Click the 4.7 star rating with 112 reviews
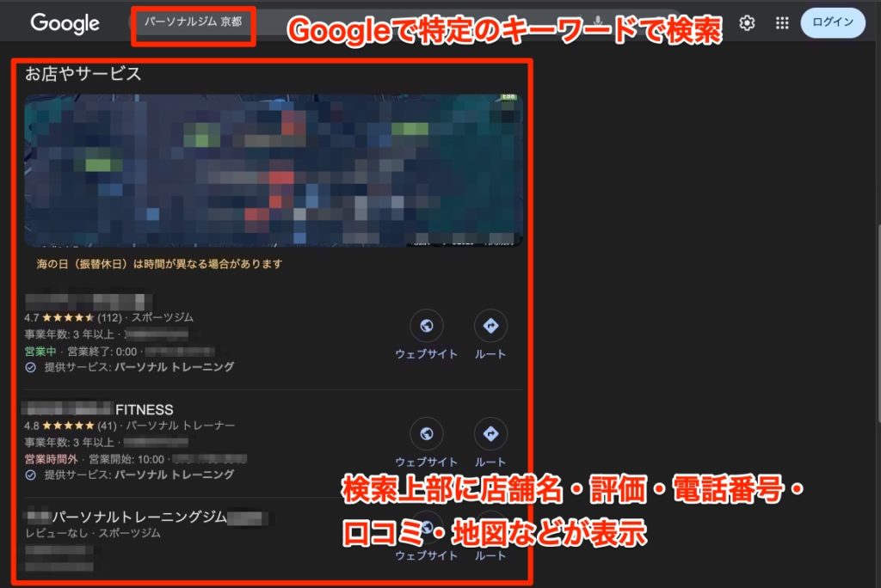This screenshot has width=881, height=588. click(x=73, y=317)
